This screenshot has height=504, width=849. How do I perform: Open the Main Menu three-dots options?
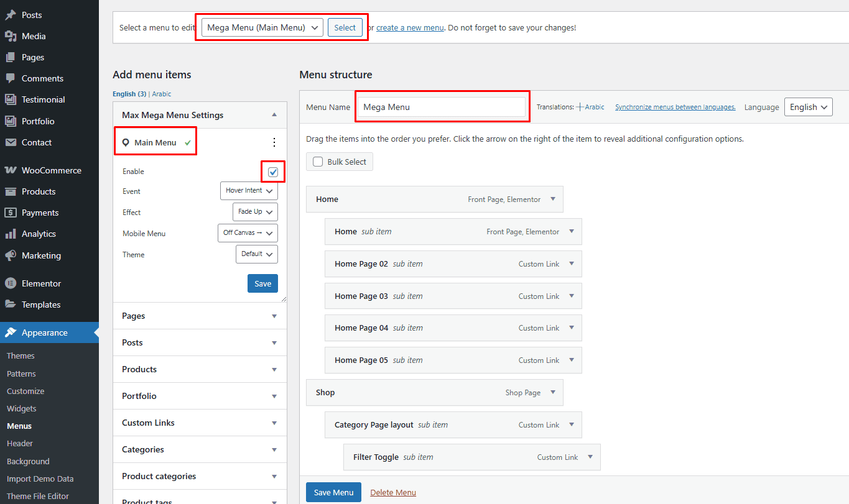tap(274, 142)
